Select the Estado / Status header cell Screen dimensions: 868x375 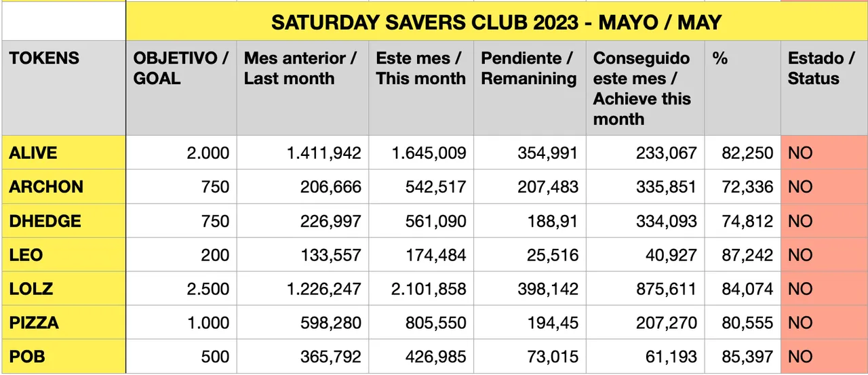point(821,68)
